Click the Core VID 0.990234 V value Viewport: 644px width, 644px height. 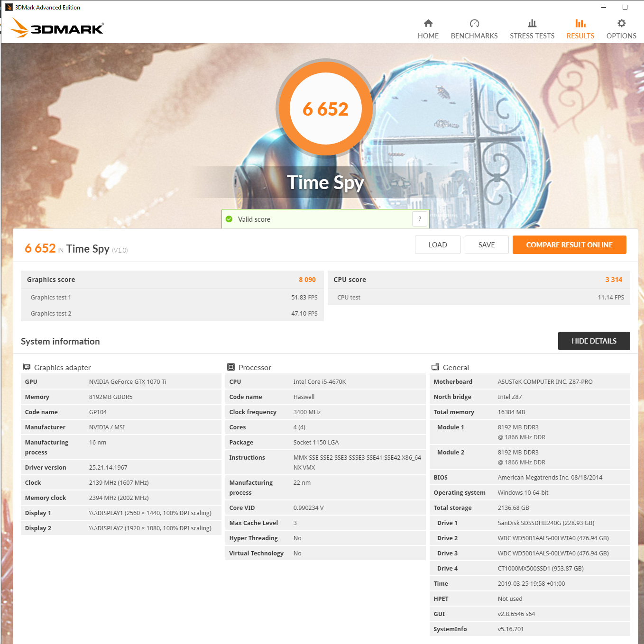308,508
